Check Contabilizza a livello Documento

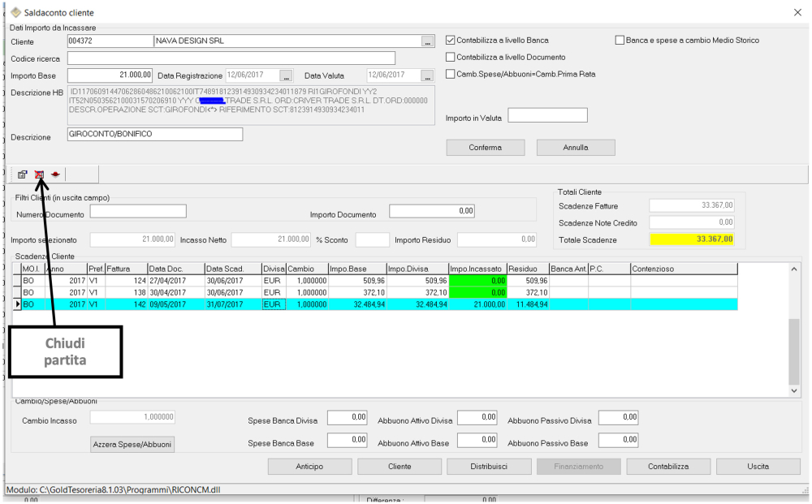click(x=450, y=56)
